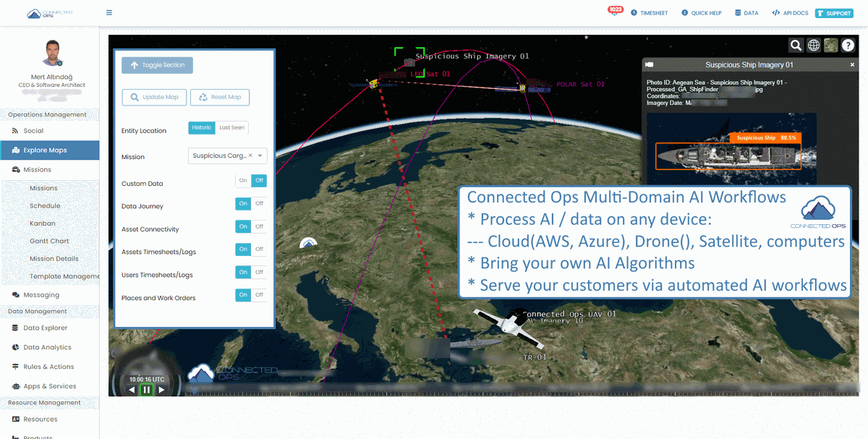
Task: Click the Resource Management section header
Action: (x=44, y=403)
